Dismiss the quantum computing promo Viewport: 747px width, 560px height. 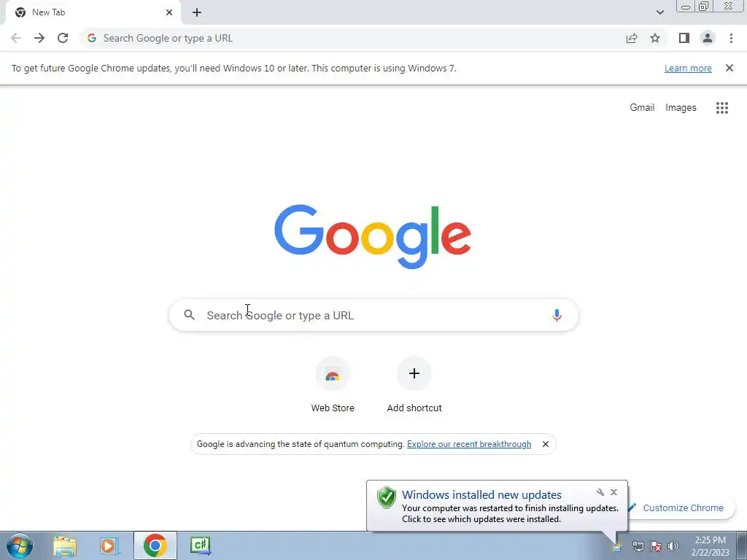click(x=546, y=444)
